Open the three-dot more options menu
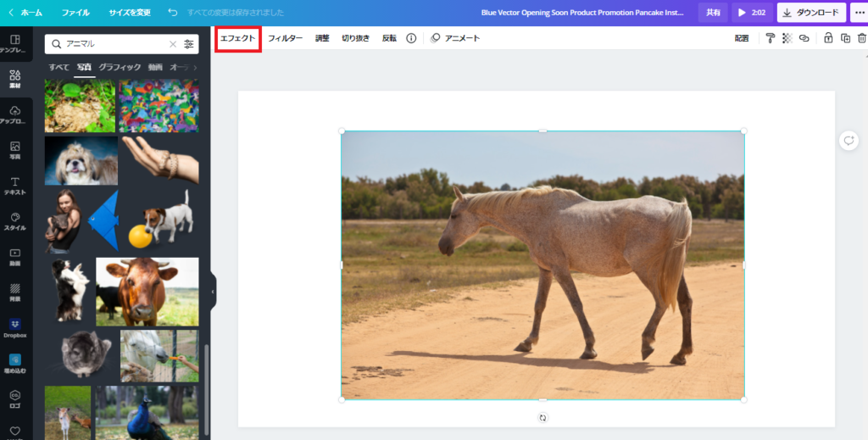Screen dimensions: 868x440 (858, 13)
